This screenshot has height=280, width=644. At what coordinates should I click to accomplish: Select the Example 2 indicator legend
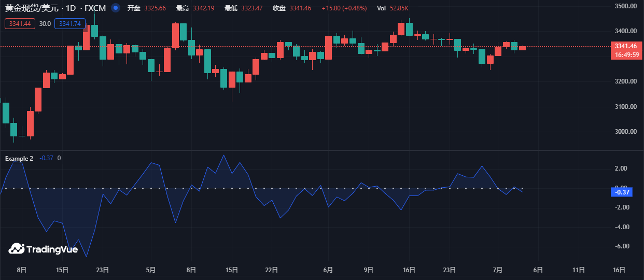pos(19,158)
